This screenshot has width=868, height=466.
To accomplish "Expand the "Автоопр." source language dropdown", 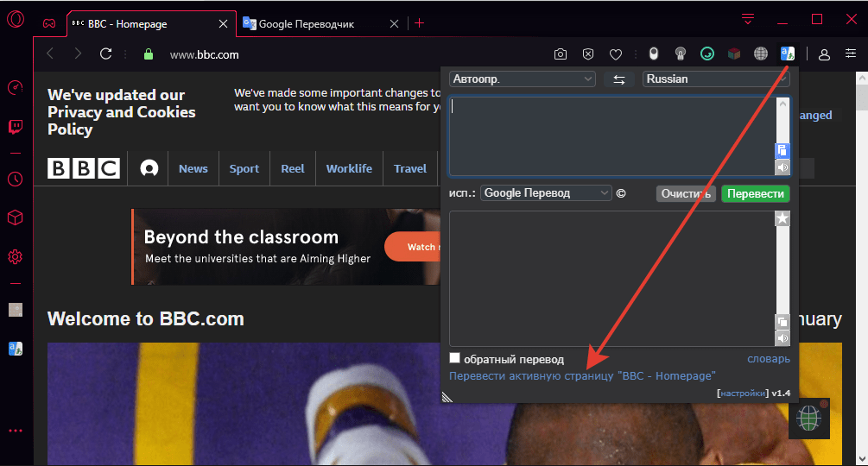I will (x=523, y=79).
